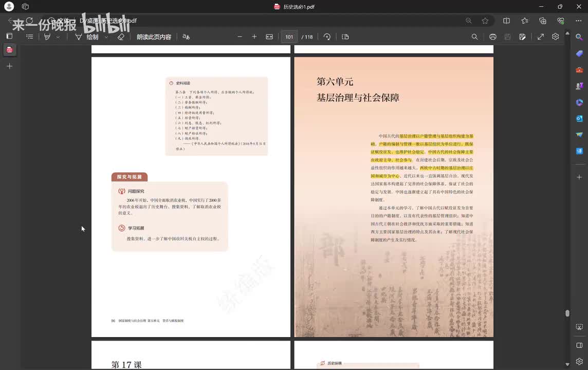Open the sidebar screenshot tool icon
This screenshot has height=370, width=588.
pyautogui.click(x=579, y=327)
